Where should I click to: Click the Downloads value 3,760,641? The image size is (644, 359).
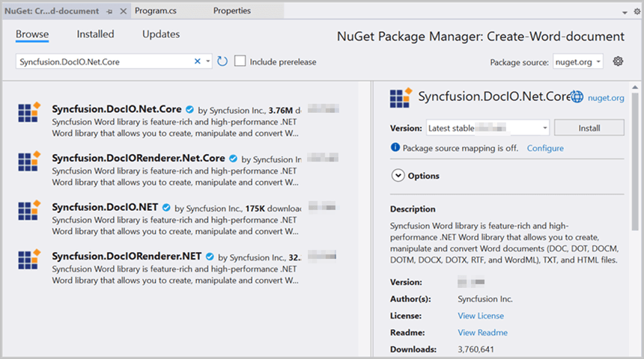(x=476, y=349)
